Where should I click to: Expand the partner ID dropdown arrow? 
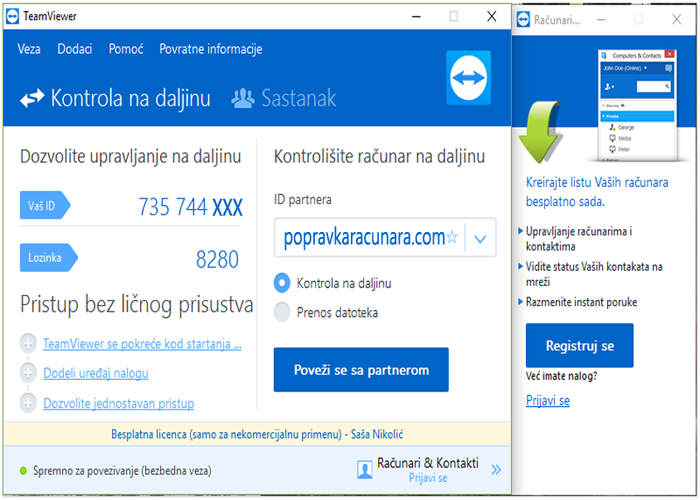[480, 238]
